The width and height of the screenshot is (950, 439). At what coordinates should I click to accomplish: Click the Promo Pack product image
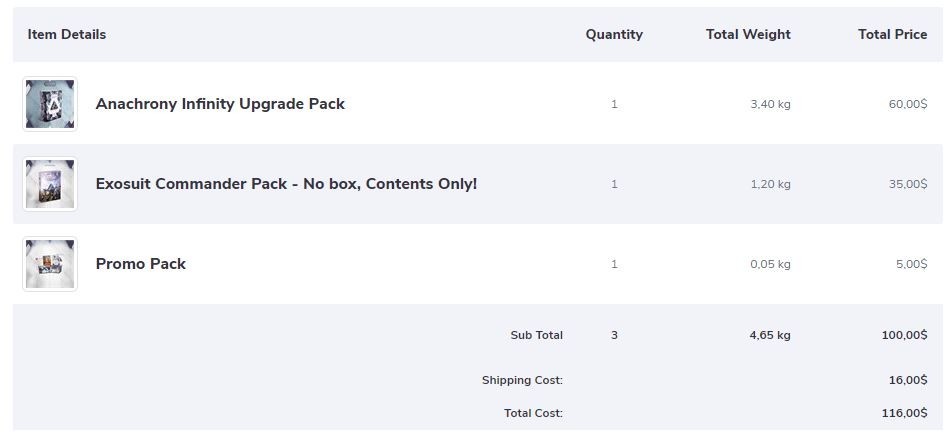(50, 264)
